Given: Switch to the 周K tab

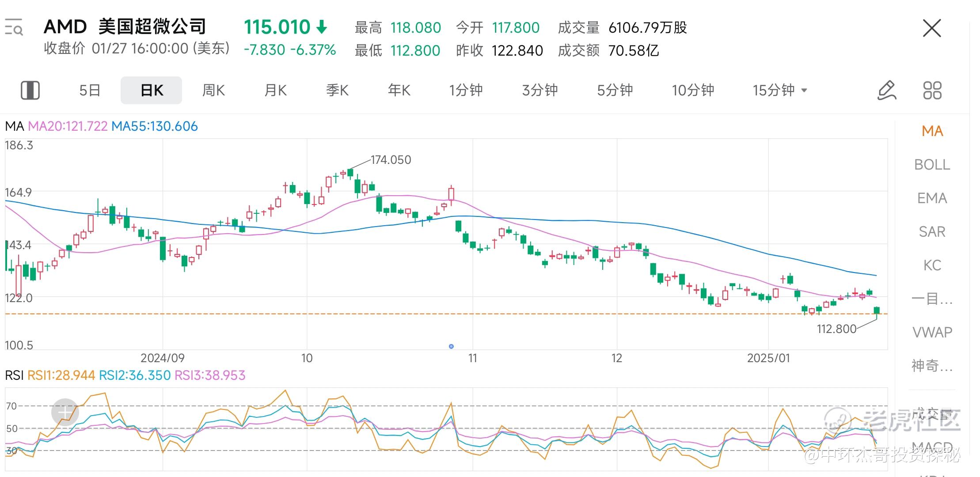Looking at the screenshot, I should click(213, 90).
